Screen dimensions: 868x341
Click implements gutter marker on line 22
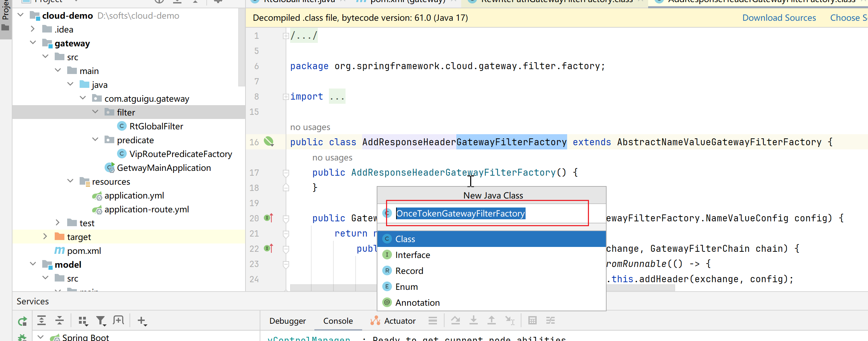click(269, 248)
